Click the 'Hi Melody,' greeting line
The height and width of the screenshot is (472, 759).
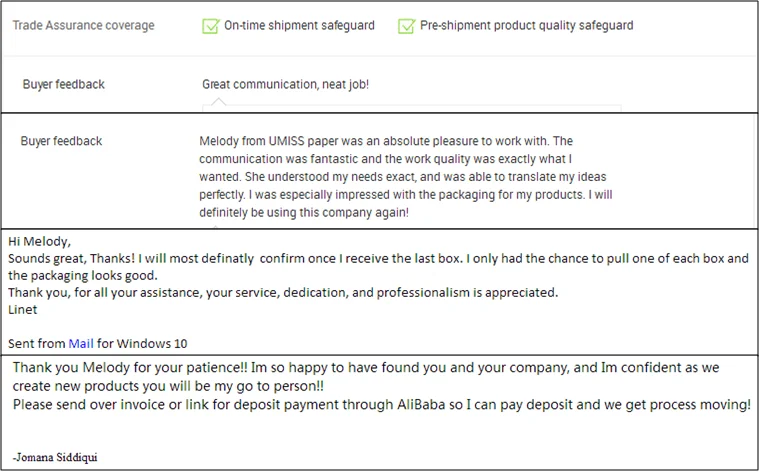click(x=40, y=241)
